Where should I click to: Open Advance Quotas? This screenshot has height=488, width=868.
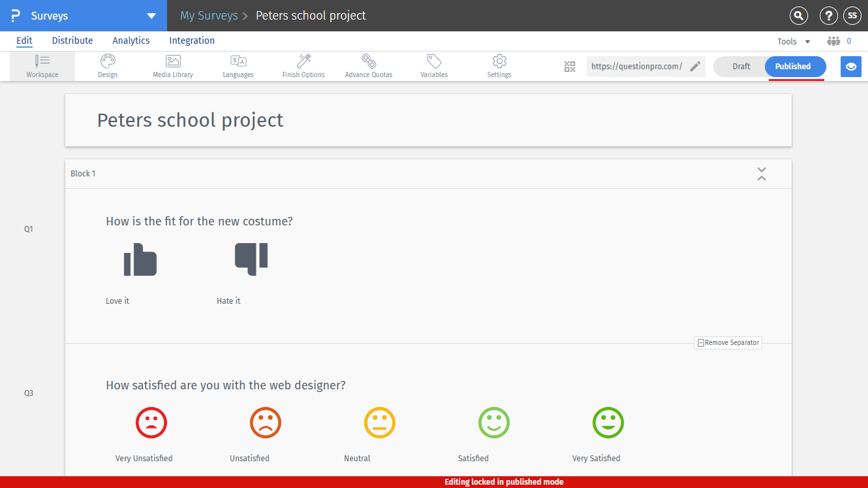(369, 66)
